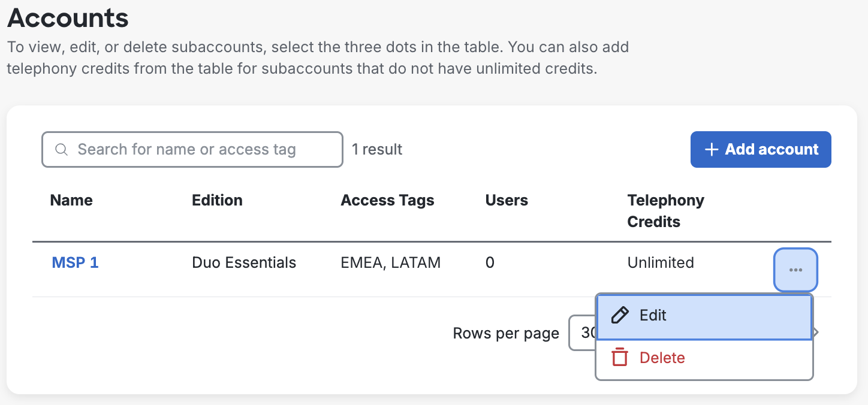Click the Edition column header
The image size is (868, 405).
tap(216, 200)
